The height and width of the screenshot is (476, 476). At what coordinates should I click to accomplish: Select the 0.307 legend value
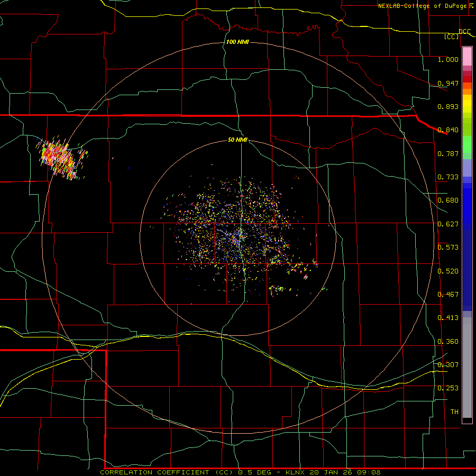pyautogui.click(x=448, y=365)
